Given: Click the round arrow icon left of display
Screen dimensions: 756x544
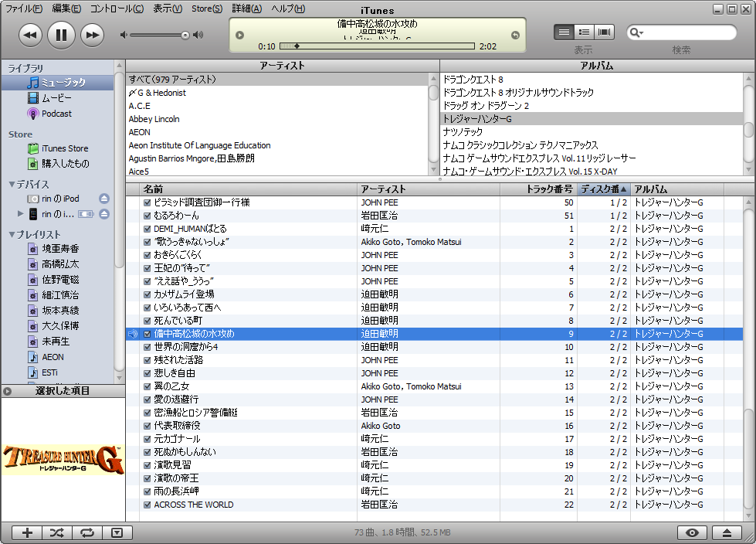Looking at the screenshot, I should (x=239, y=36).
